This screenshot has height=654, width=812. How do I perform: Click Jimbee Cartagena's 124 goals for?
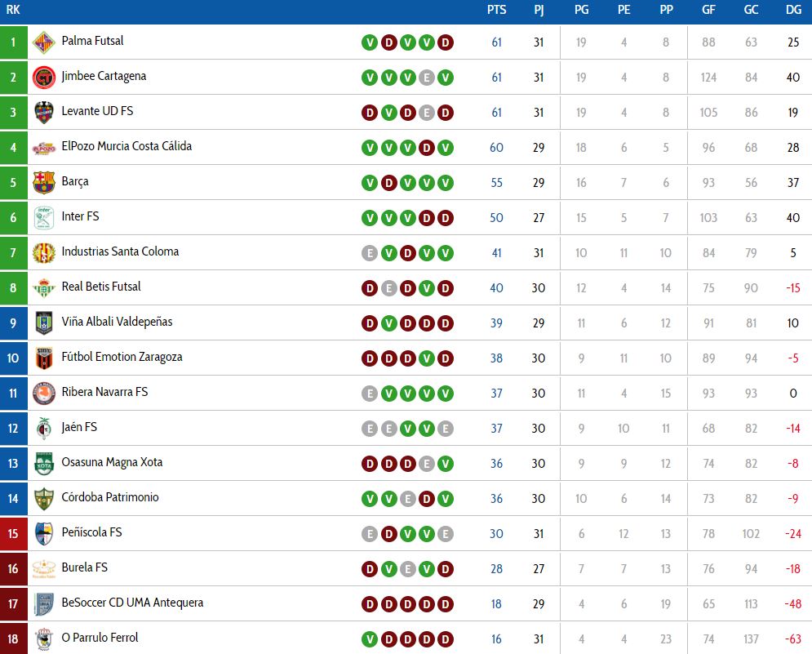[708, 78]
